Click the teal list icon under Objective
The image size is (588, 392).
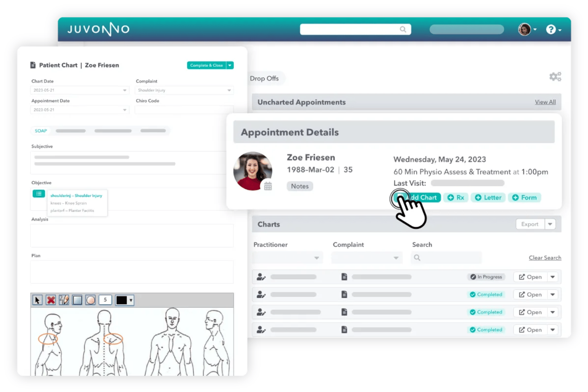tap(39, 194)
